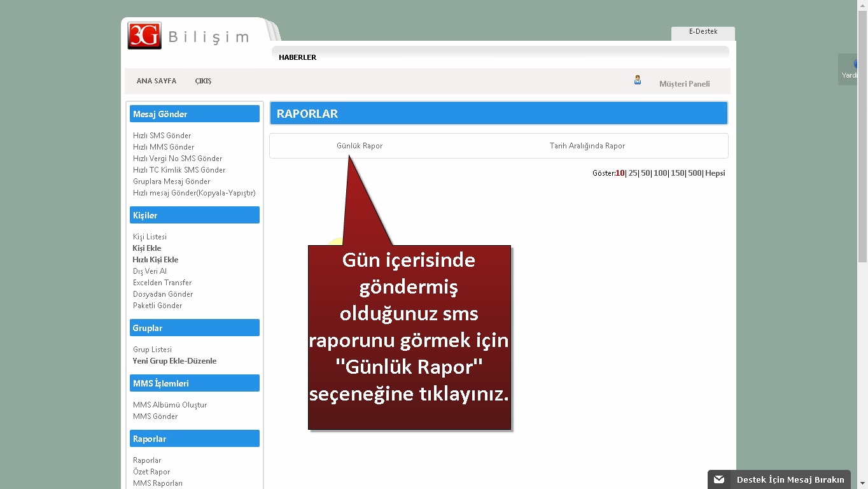Click the envelope icon in support bar

tap(719, 479)
